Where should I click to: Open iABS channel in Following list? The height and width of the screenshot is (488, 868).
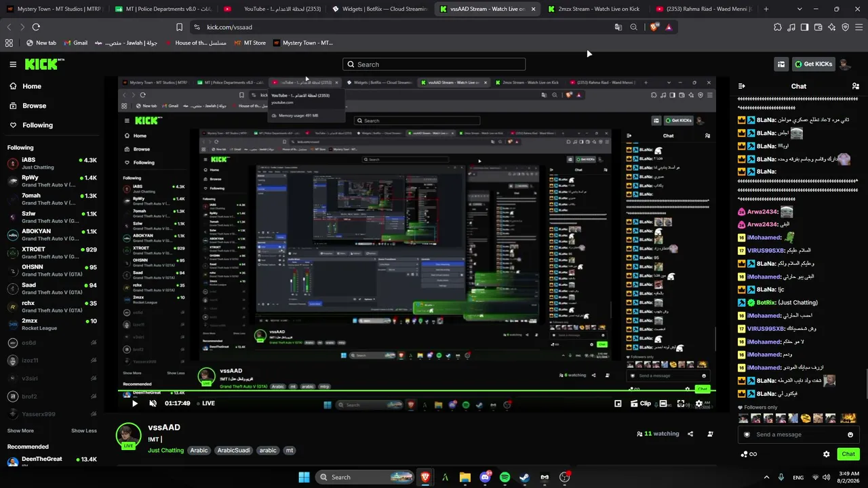click(x=52, y=163)
